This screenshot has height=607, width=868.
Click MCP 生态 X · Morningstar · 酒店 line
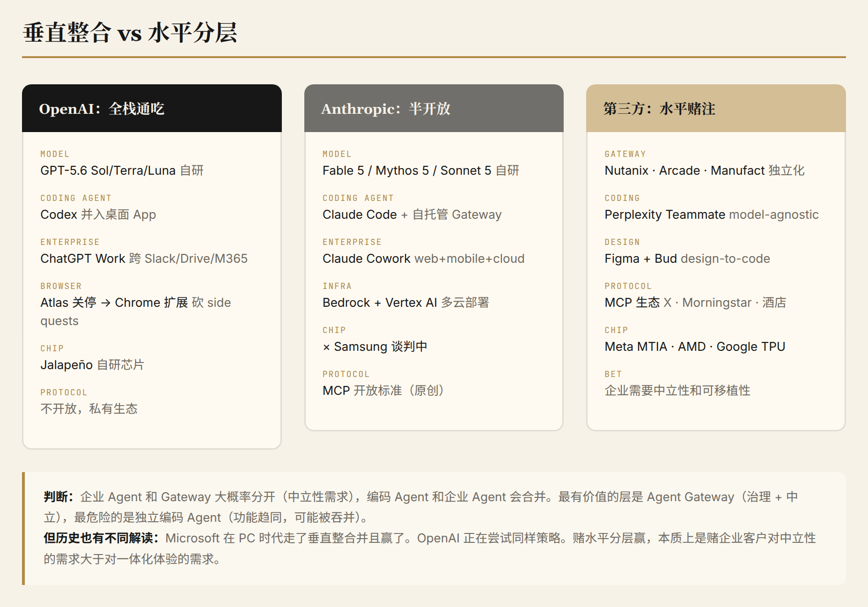coord(695,303)
